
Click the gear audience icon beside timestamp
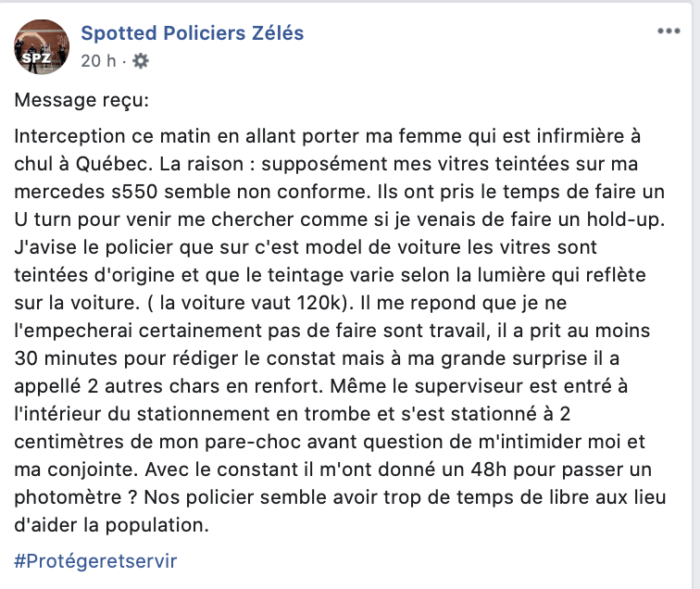(x=141, y=61)
